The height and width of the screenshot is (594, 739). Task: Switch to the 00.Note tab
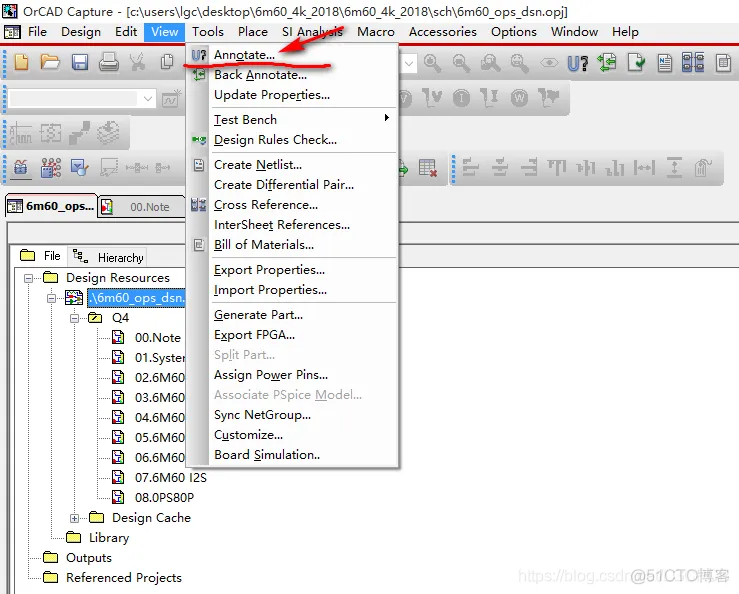[142, 207]
